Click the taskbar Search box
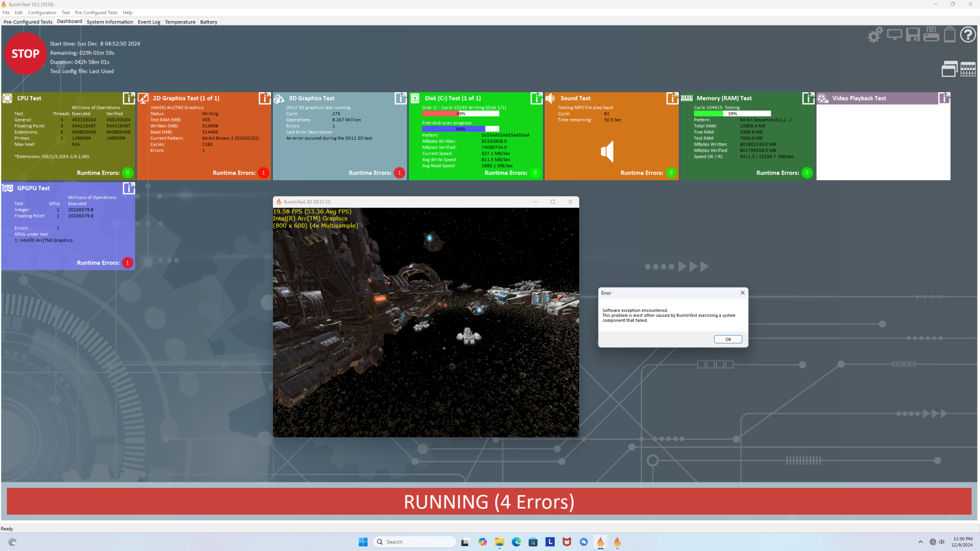The width and height of the screenshot is (980, 551). point(415,542)
